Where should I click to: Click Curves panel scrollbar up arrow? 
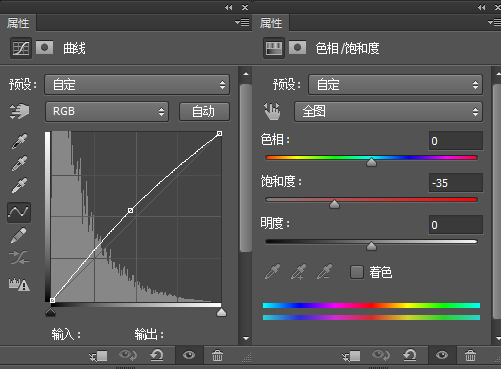click(246, 74)
